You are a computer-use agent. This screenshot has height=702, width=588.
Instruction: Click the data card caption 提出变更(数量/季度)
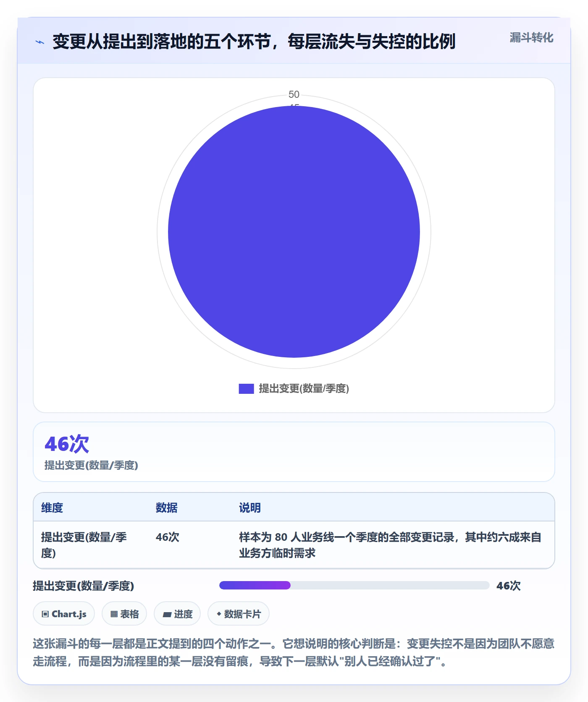[x=91, y=465]
